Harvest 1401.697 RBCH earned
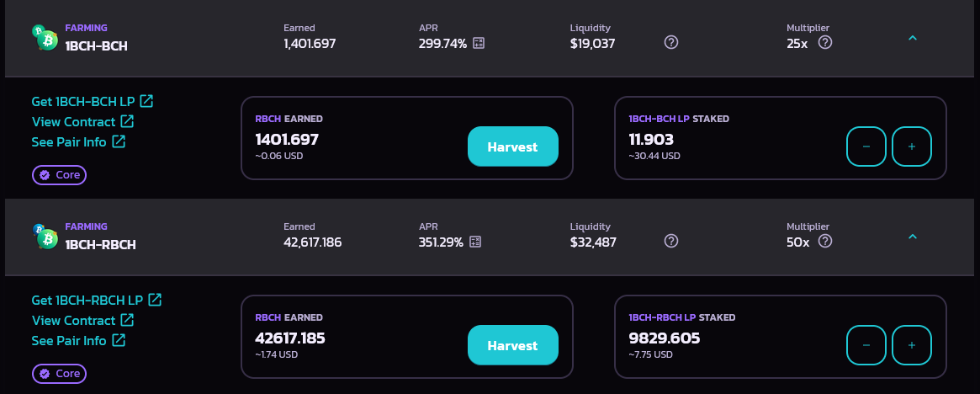Viewport: 980px width, 394px height. [x=512, y=146]
